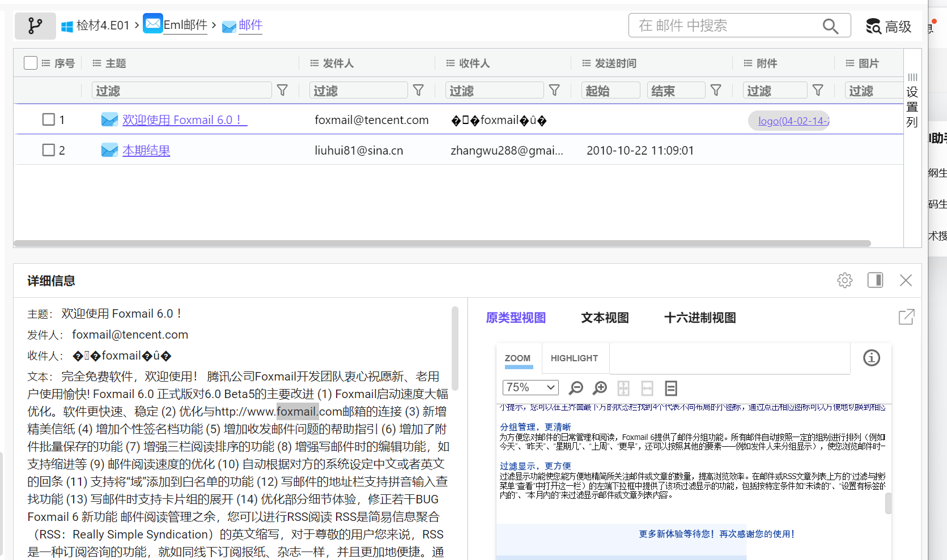Focus the 发件人 filter input field

[359, 91]
